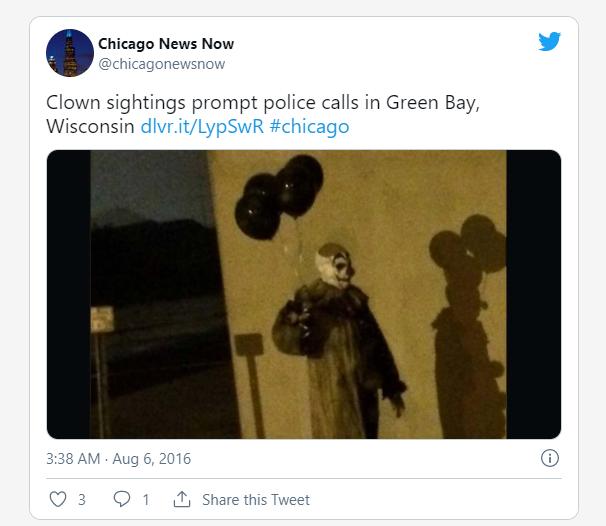Screen dimensions: 606x526
Task: Open the Chicago News Now display name
Action: point(166,44)
